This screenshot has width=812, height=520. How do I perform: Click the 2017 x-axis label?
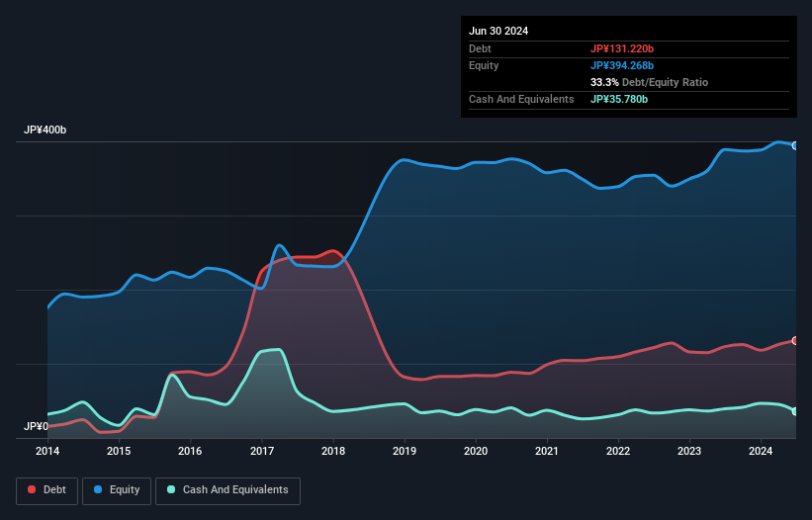(262, 451)
